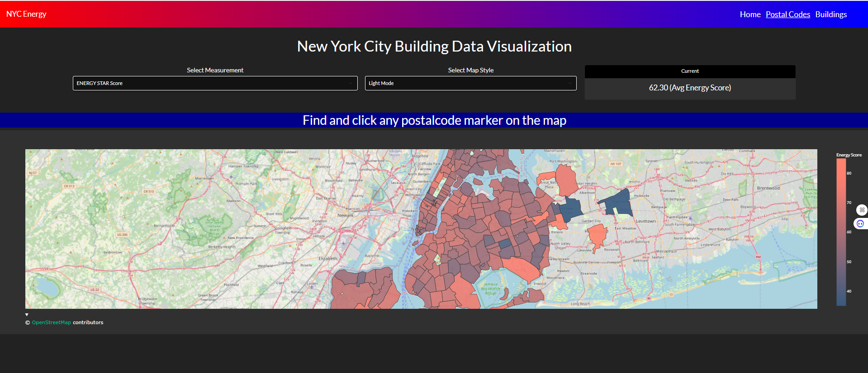Go to the Home page
Screen dimensions: 868x373
pos(750,14)
